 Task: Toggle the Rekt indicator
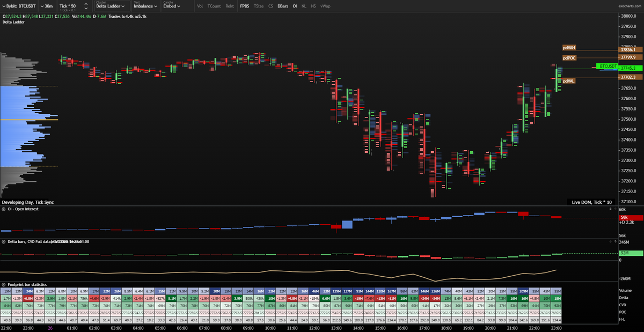pos(230,6)
